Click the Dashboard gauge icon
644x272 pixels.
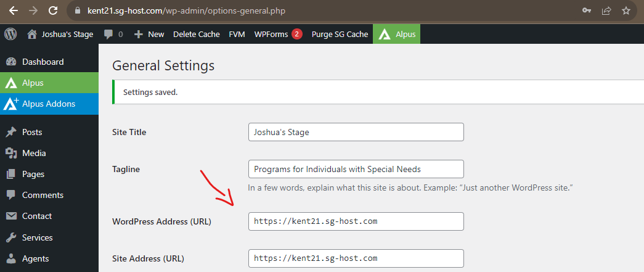(11, 62)
